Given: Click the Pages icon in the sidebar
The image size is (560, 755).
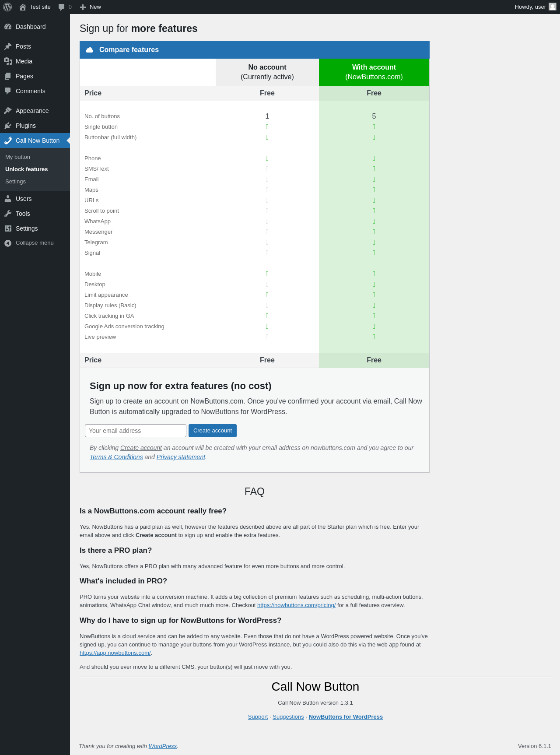Looking at the screenshot, I should pyautogui.click(x=8, y=76).
